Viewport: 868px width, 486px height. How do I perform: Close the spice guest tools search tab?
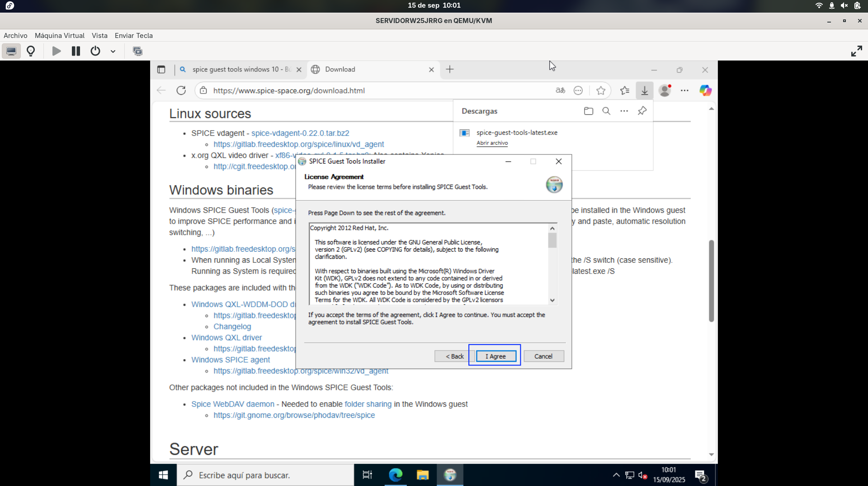pyautogui.click(x=299, y=70)
